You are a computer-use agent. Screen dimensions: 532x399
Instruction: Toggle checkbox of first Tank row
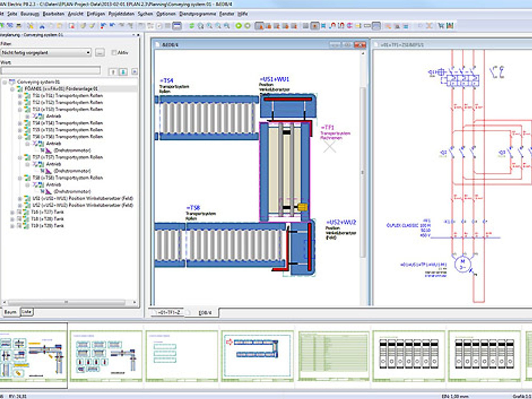pos(19,212)
